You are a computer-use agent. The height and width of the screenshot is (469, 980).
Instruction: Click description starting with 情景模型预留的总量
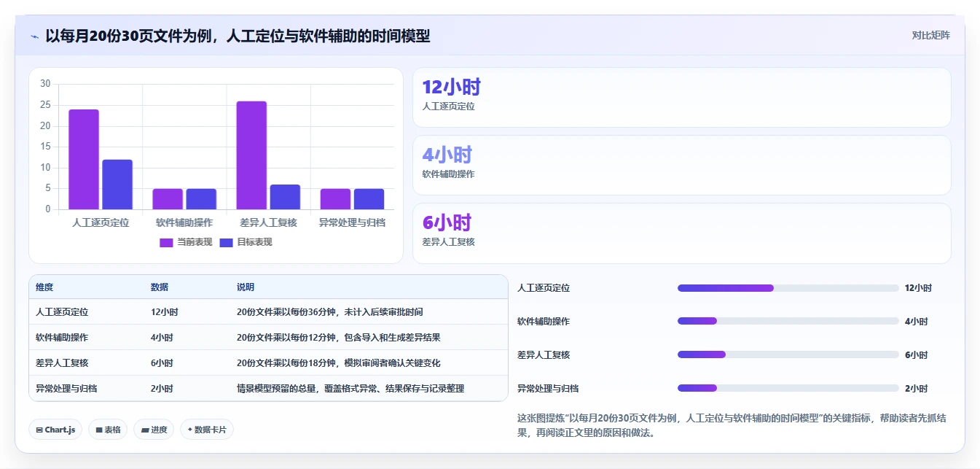point(350,388)
